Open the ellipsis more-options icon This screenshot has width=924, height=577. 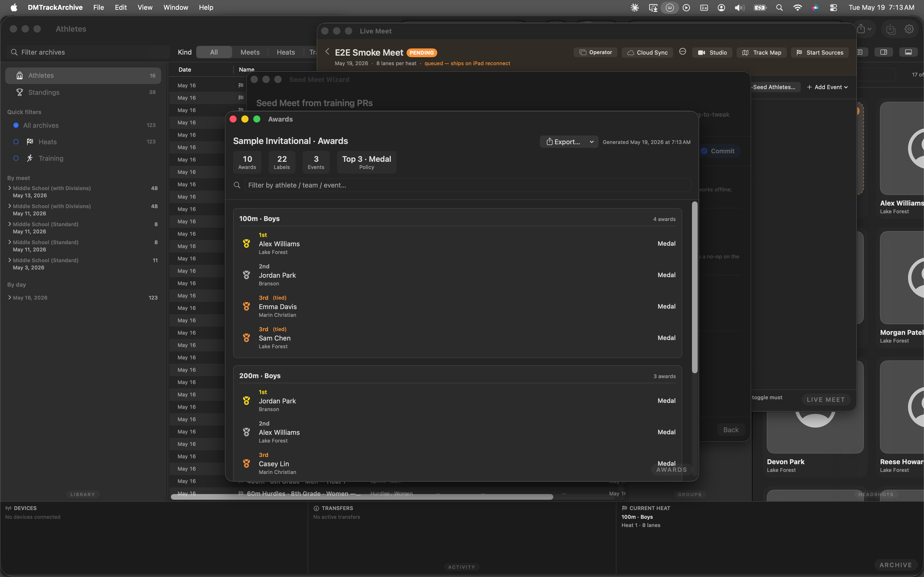683,52
